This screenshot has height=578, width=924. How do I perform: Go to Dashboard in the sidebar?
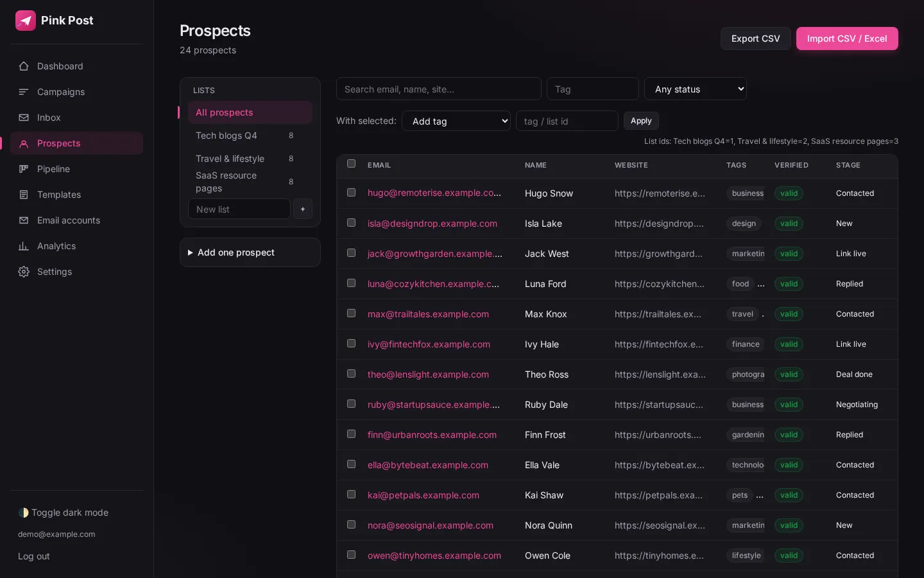click(76, 66)
